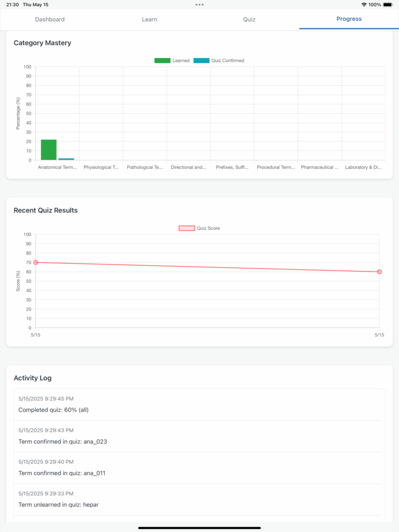The height and width of the screenshot is (532, 399).
Task: Tap the 21:30 status bar clock
Action: 12,5
